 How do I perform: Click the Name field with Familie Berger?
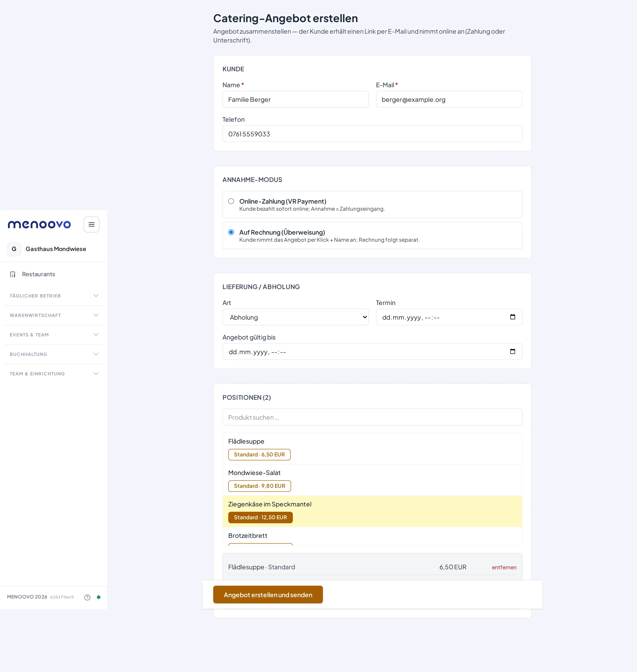[x=295, y=99]
